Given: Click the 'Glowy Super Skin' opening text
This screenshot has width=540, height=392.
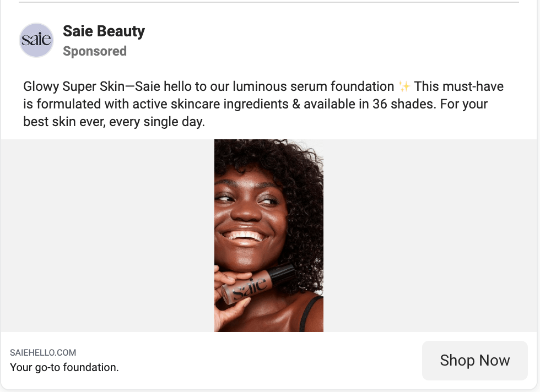Looking at the screenshot, I should pyautogui.click(x=74, y=86).
